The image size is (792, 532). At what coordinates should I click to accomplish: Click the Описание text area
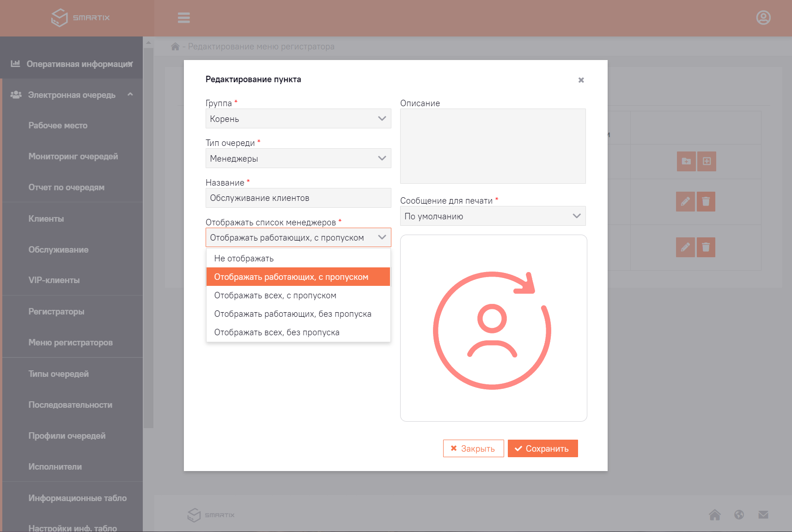[493, 146]
